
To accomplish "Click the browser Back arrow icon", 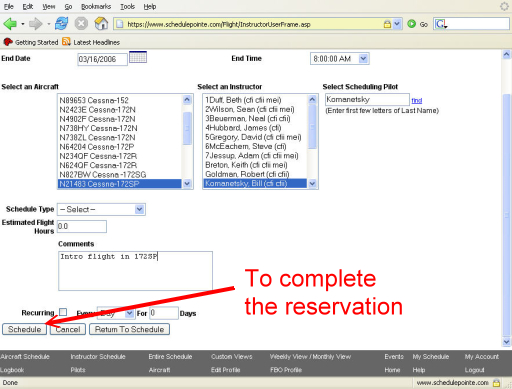I will (x=10, y=24).
